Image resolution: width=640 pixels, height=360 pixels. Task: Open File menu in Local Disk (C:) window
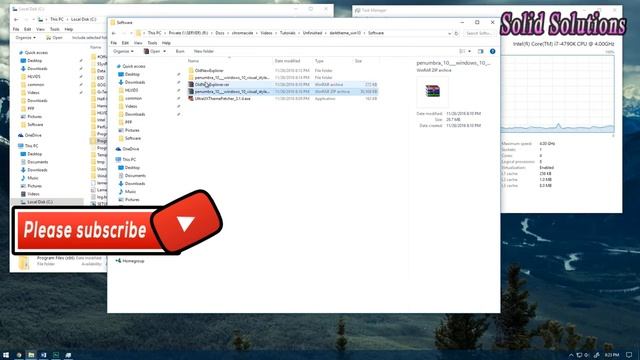coord(16,29)
